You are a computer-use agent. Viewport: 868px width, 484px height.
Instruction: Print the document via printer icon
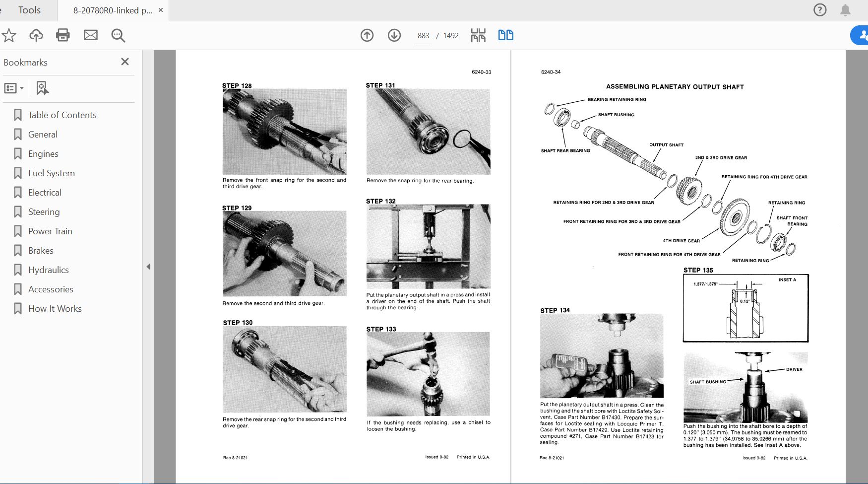pos(63,35)
